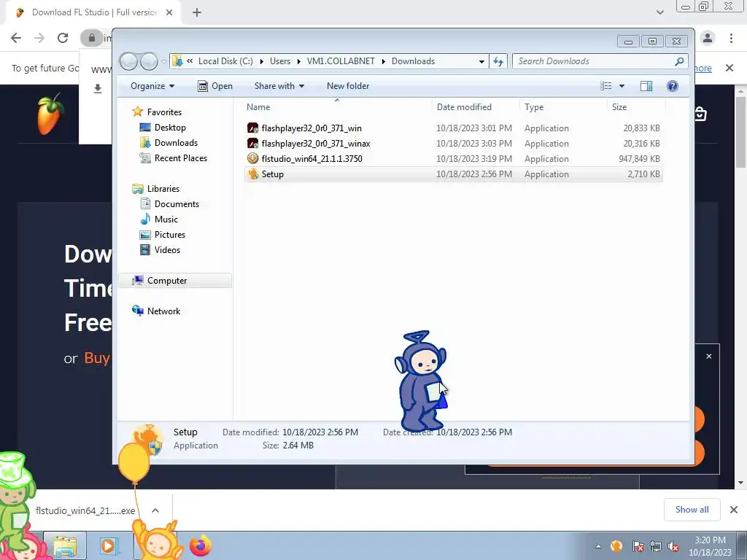Click the Open toolbar button

click(x=215, y=86)
